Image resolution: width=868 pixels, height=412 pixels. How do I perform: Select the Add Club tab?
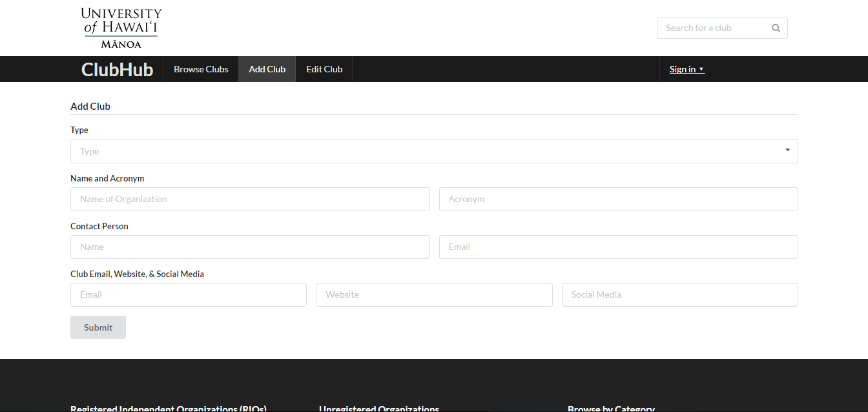(x=267, y=69)
